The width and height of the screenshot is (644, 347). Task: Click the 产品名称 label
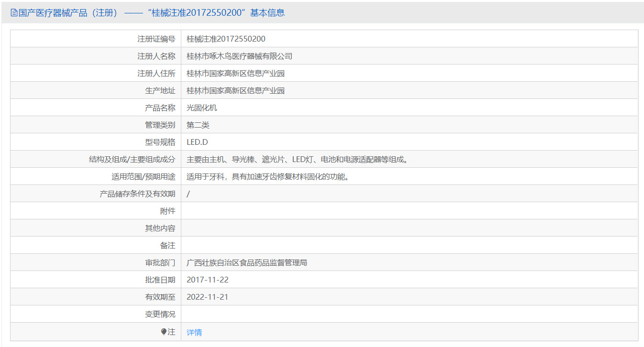point(160,108)
